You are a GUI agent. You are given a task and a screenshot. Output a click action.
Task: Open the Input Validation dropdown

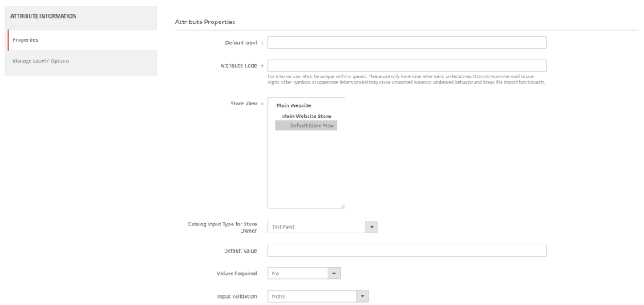coord(318,296)
